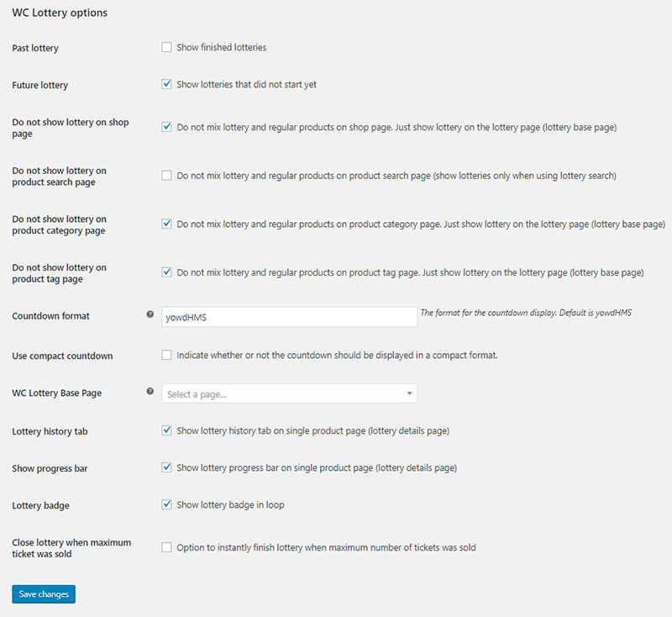Uncheck product category page lottery checkbox
This screenshot has height=617, width=672.
pyautogui.click(x=166, y=224)
